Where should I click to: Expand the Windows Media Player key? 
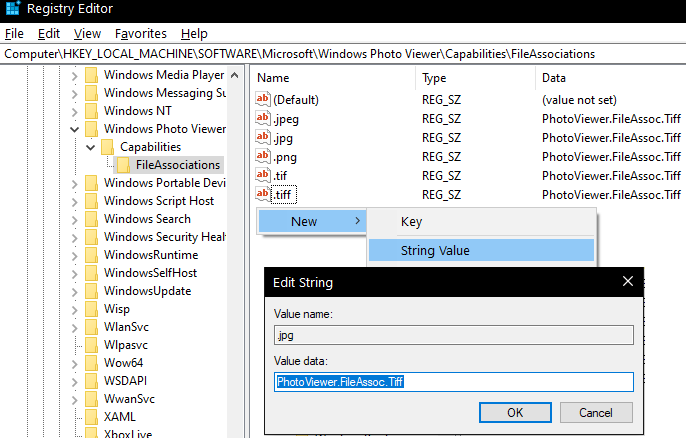tap(74, 76)
